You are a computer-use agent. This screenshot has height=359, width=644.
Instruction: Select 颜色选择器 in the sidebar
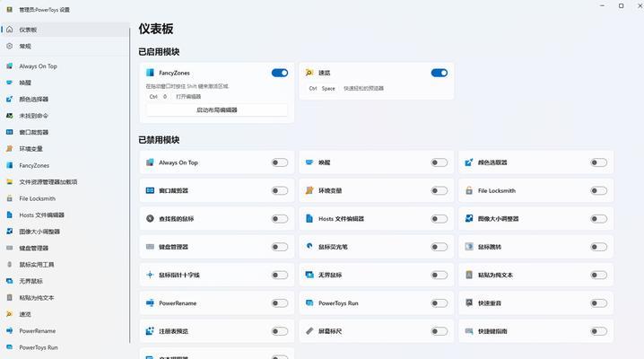[x=65, y=99]
